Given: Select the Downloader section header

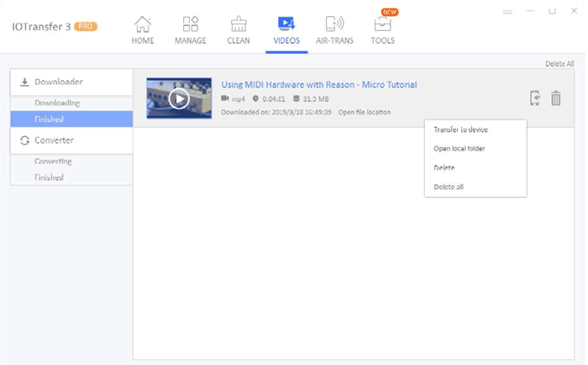Looking at the screenshot, I should click(71, 82).
